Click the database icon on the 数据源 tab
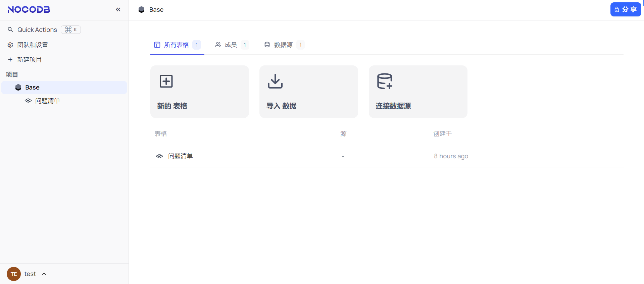 (267, 45)
